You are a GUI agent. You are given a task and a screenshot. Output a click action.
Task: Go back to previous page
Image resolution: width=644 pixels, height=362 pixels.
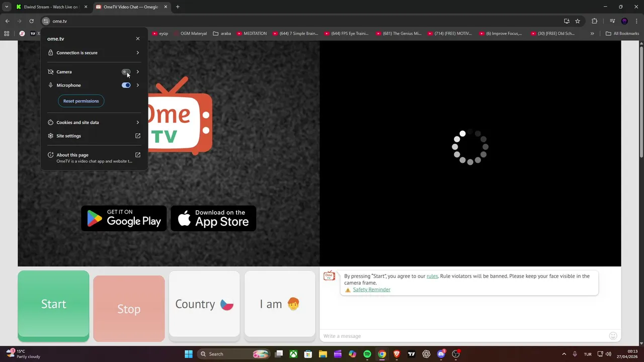tap(7, 21)
